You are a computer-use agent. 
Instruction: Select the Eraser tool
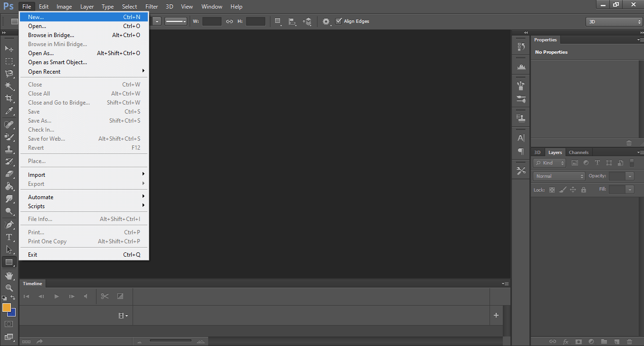click(9, 174)
